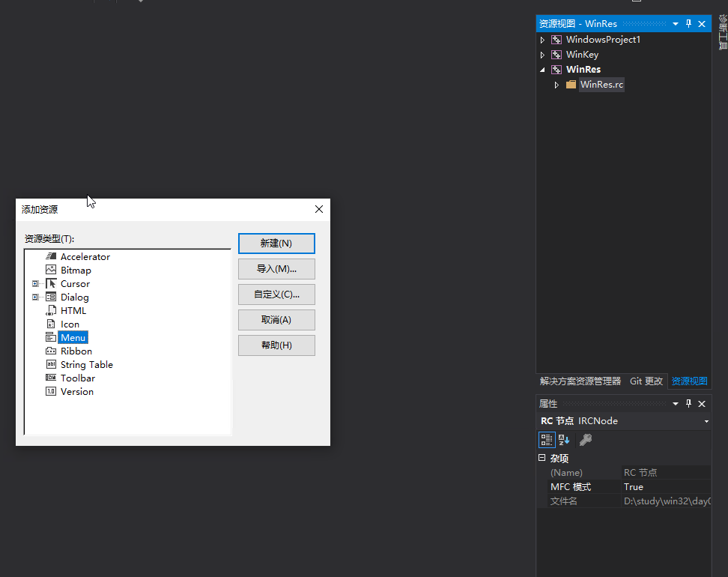
Task: Click the 自定义(C)... button
Action: (276, 294)
